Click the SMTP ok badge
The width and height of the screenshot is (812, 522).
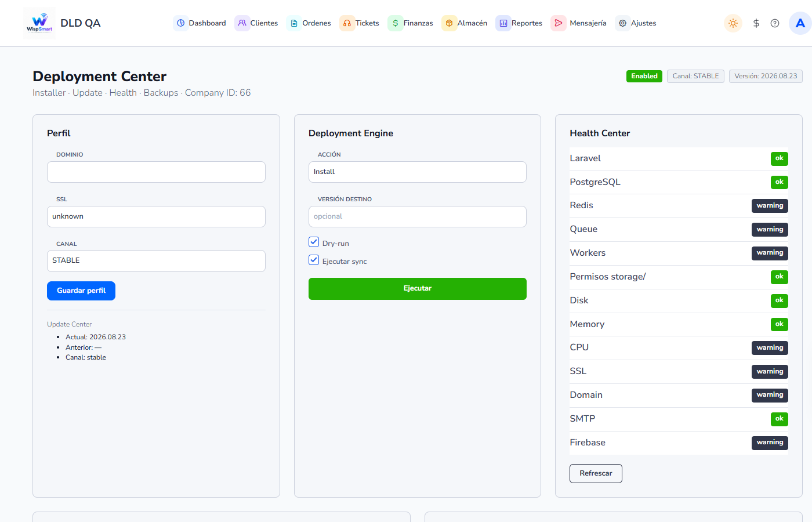pyautogui.click(x=780, y=419)
